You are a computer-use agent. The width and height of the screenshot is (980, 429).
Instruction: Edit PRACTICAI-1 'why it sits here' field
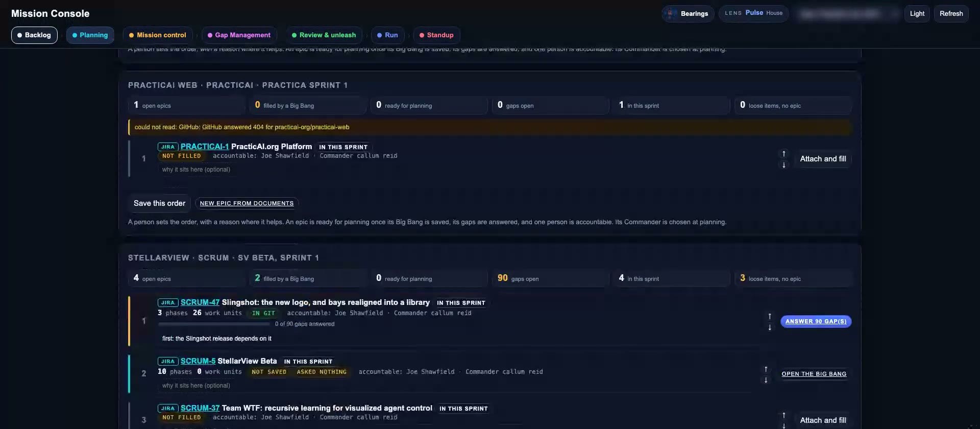[x=196, y=170]
